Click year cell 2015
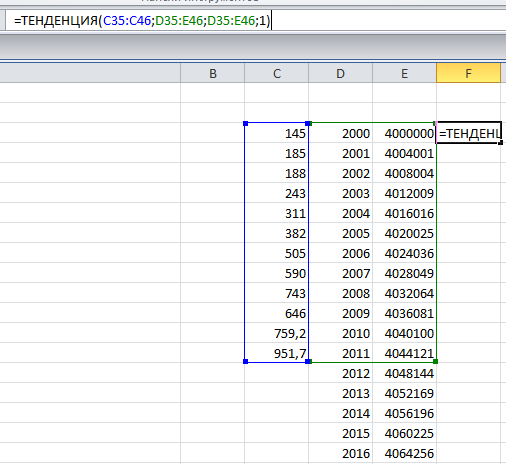 coord(340,433)
